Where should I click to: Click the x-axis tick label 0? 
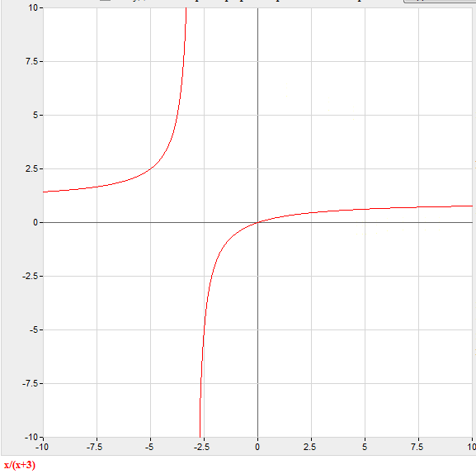(x=257, y=447)
